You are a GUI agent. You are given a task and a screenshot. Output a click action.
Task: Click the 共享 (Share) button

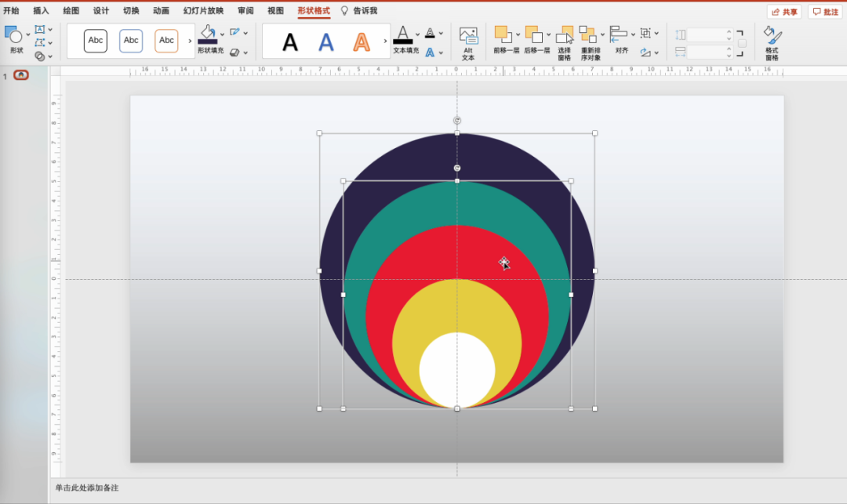(x=784, y=12)
